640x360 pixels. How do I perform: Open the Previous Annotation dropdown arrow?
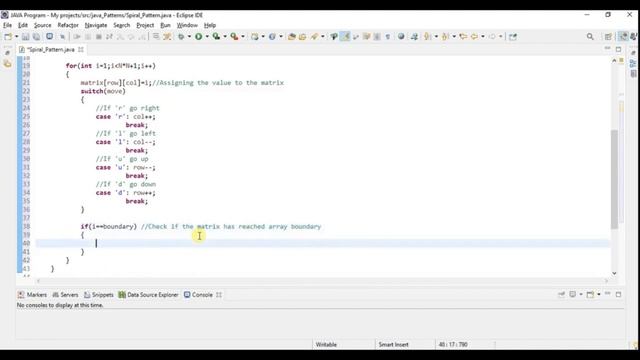[x=454, y=37]
